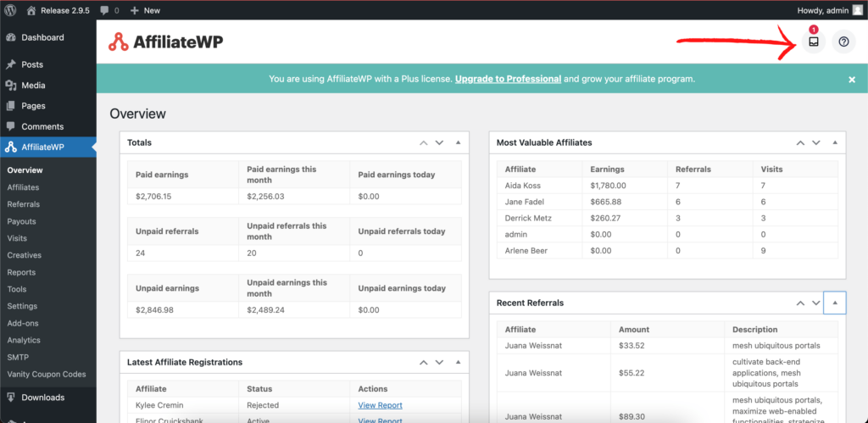868x423 pixels.
Task: Go to Tools submenu item
Action: pos(17,289)
